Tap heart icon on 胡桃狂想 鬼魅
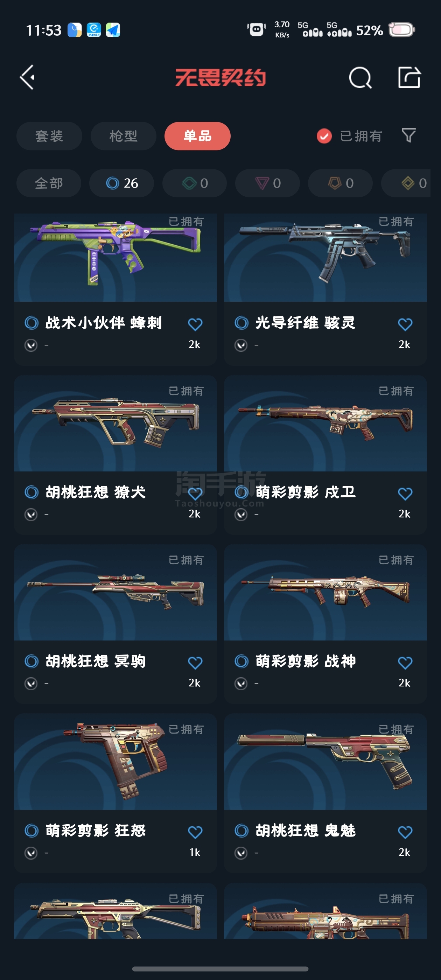This screenshot has height=980, width=441. point(405,832)
